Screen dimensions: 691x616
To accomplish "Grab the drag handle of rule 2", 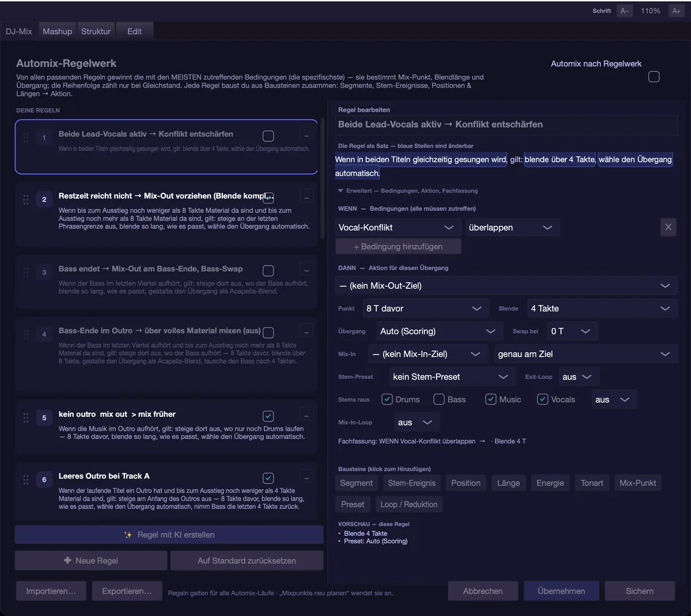I will tap(26, 199).
